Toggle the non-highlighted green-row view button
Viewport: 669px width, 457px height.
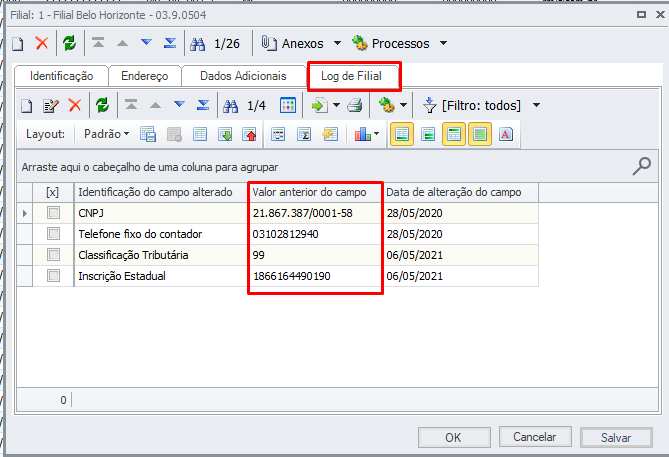[428, 134]
